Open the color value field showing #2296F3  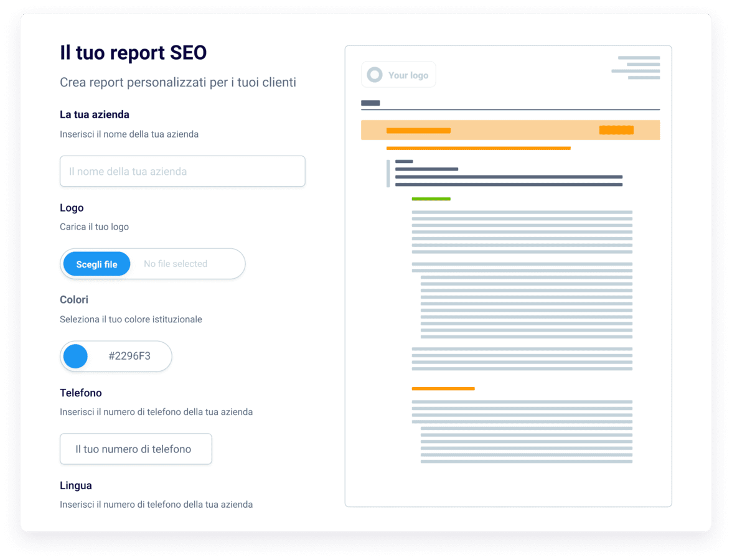(x=128, y=356)
